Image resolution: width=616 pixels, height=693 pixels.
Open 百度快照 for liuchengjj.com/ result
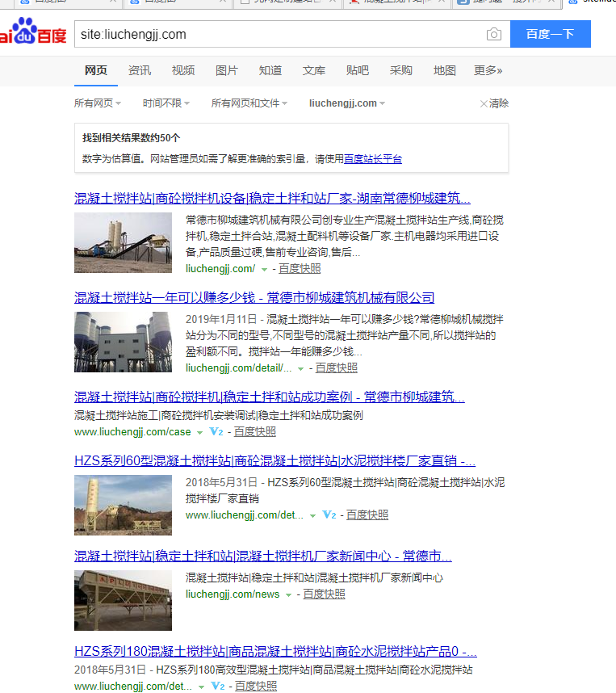point(300,269)
